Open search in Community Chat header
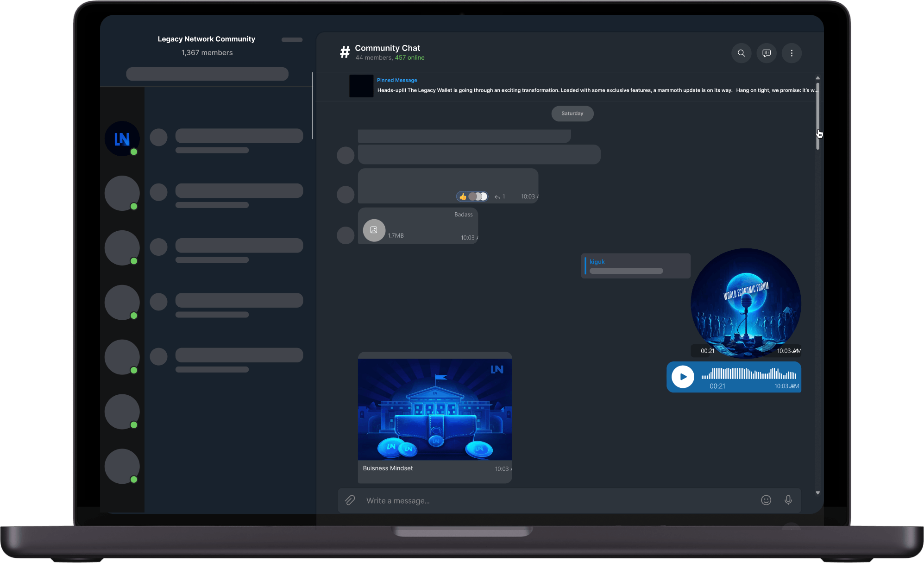The width and height of the screenshot is (924, 563). click(x=741, y=53)
